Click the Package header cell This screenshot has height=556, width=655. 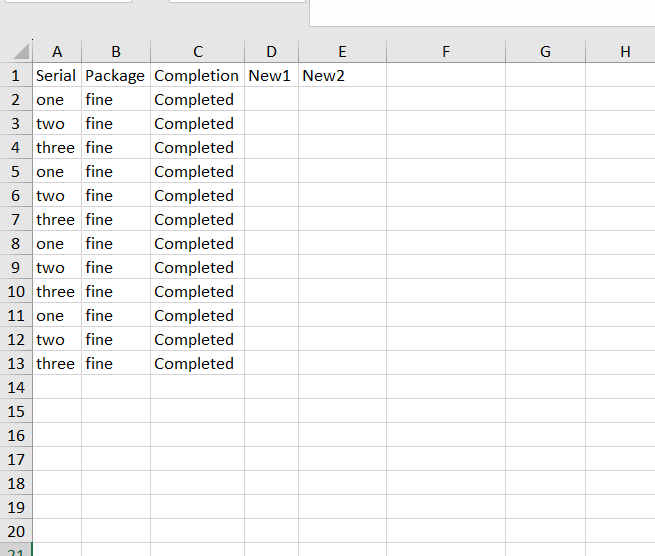pos(115,75)
